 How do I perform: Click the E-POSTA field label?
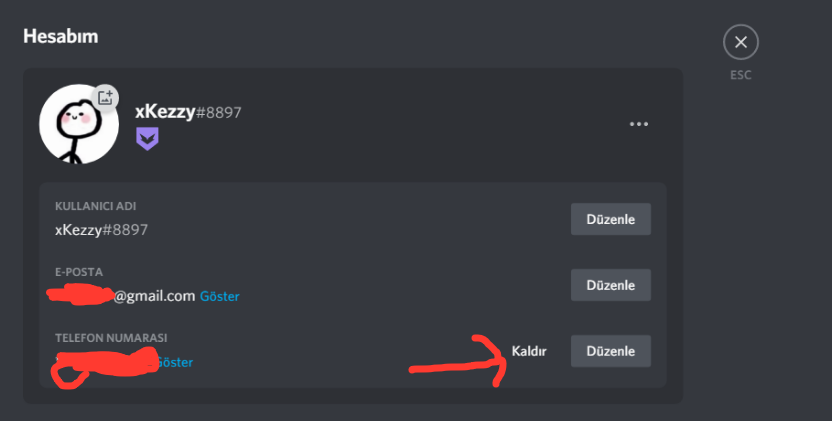click(79, 272)
